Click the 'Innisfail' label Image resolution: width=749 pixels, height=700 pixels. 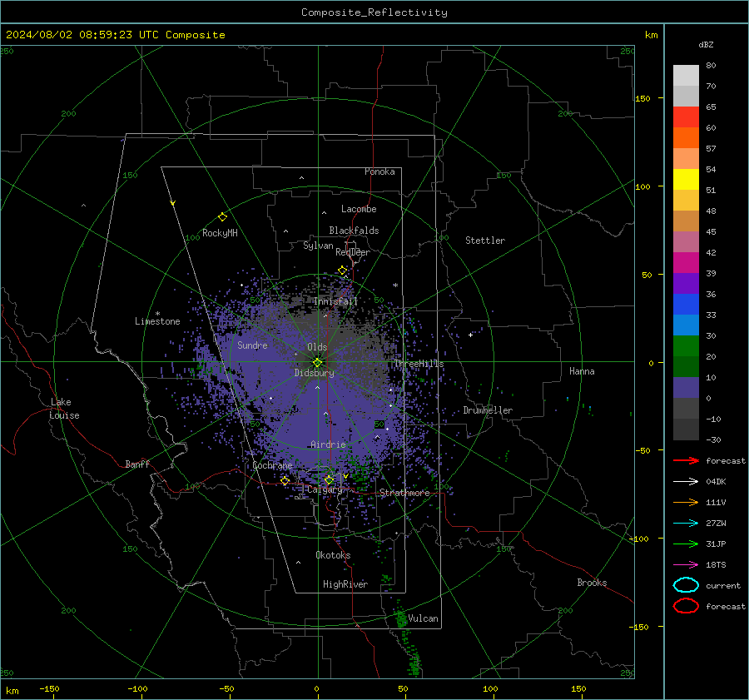[x=336, y=301]
